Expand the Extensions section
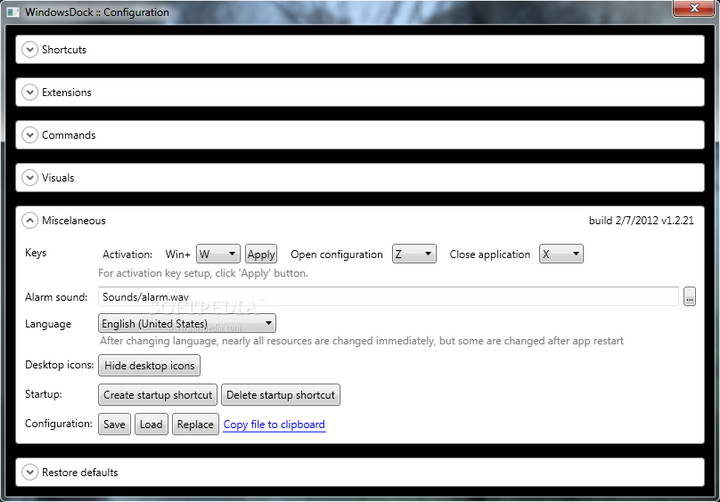Viewport: 720px width, 502px height. (x=30, y=92)
